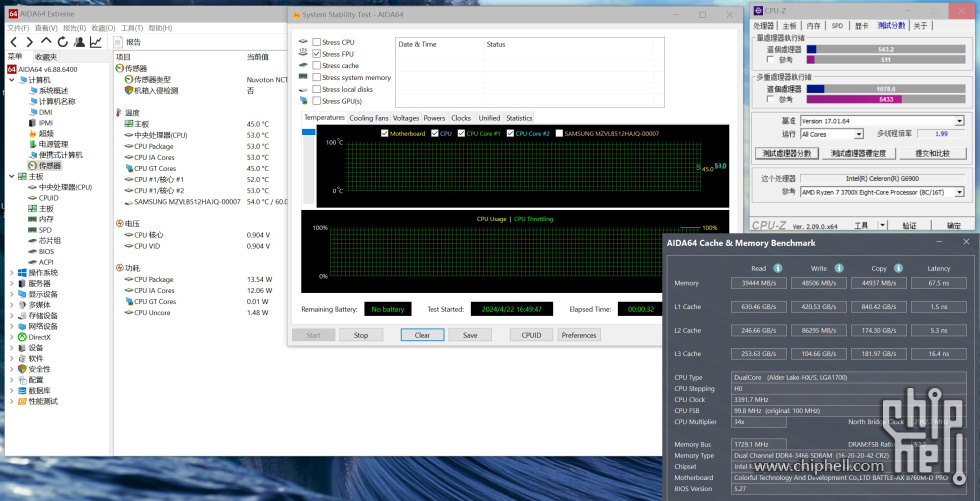Expand the 存储设备 tree node

coord(12,315)
